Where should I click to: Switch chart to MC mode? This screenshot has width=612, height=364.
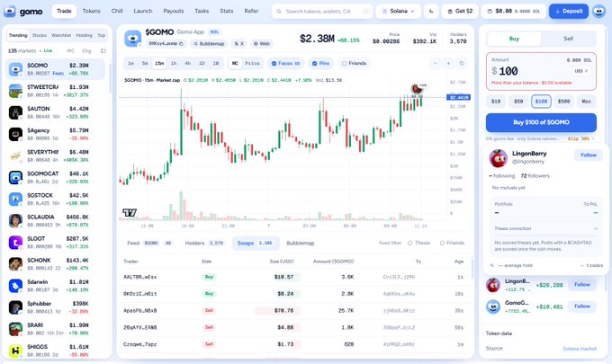tap(235, 63)
